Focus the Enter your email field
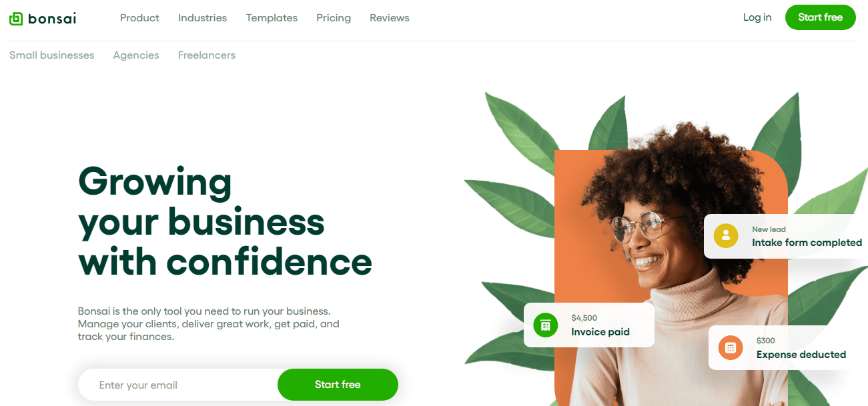868x406 pixels. pos(178,385)
